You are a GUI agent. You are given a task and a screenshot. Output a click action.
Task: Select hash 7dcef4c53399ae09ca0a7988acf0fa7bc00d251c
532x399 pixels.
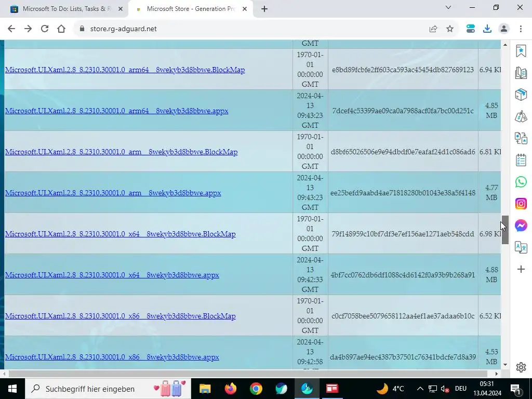(403, 111)
